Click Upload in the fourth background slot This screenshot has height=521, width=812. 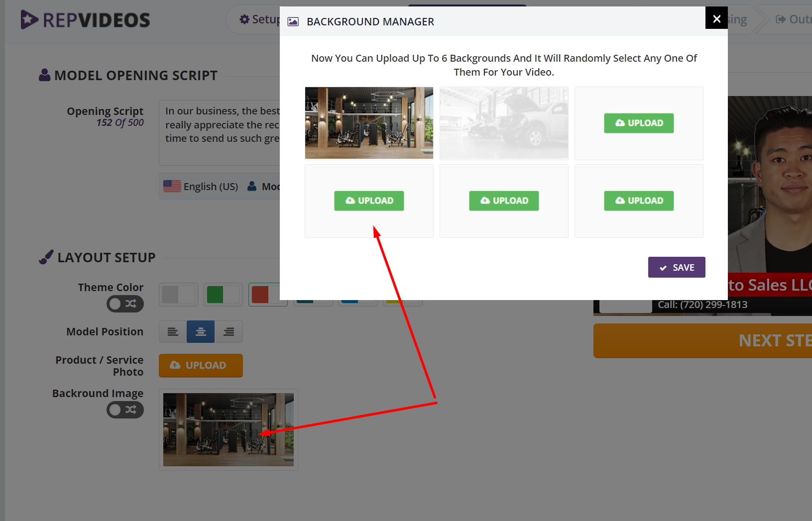click(369, 201)
